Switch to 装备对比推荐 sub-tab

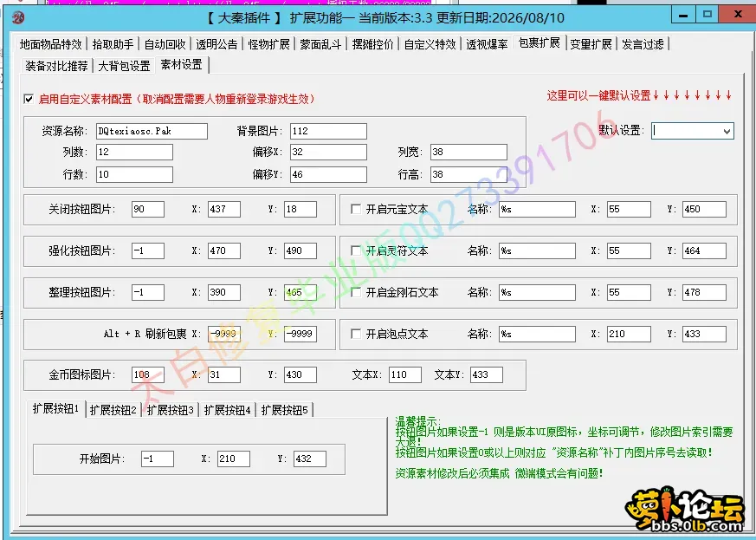point(56,66)
